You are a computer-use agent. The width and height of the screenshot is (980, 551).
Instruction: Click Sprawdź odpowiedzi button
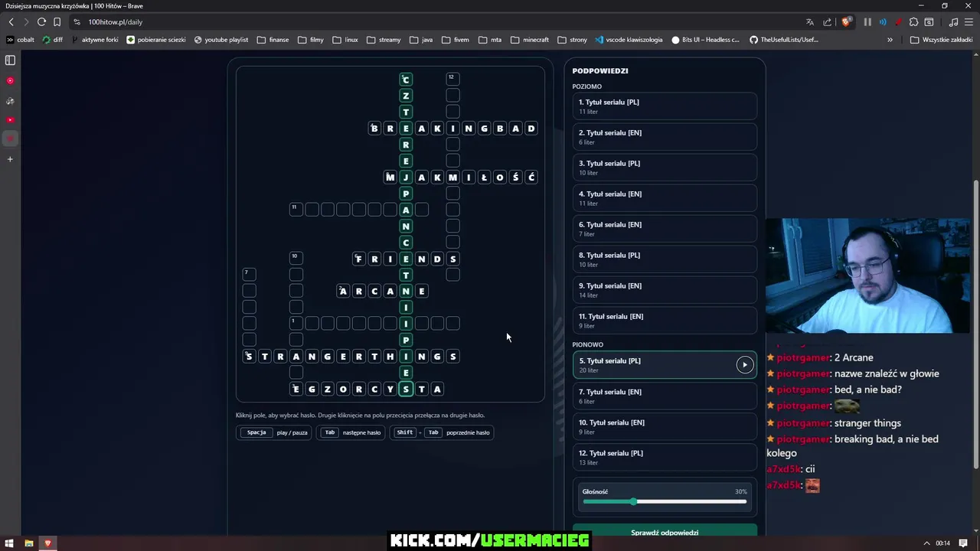pyautogui.click(x=665, y=531)
